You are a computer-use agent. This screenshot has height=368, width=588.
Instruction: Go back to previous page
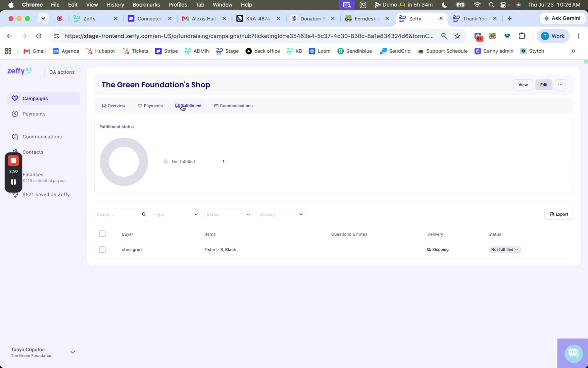[9, 36]
